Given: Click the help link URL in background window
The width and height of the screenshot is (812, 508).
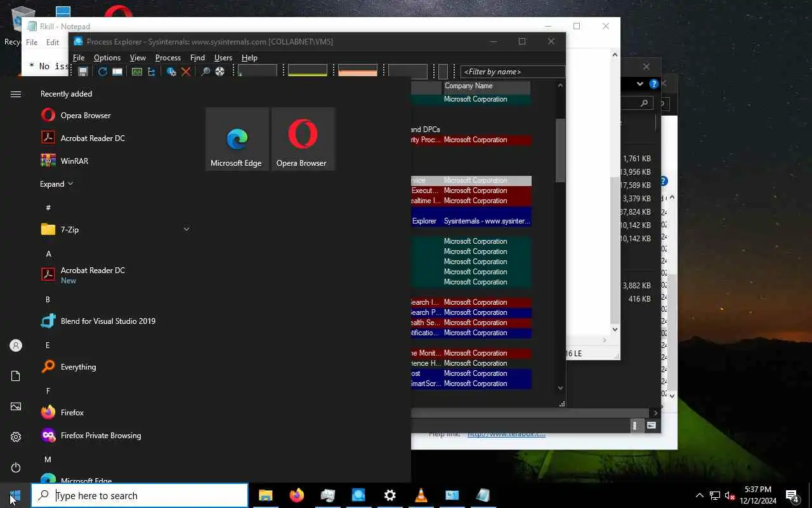Looking at the screenshot, I should (506, 434).
